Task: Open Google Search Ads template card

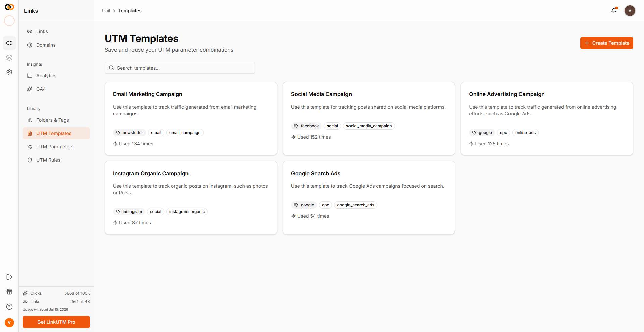Action: tap(369, 198)
